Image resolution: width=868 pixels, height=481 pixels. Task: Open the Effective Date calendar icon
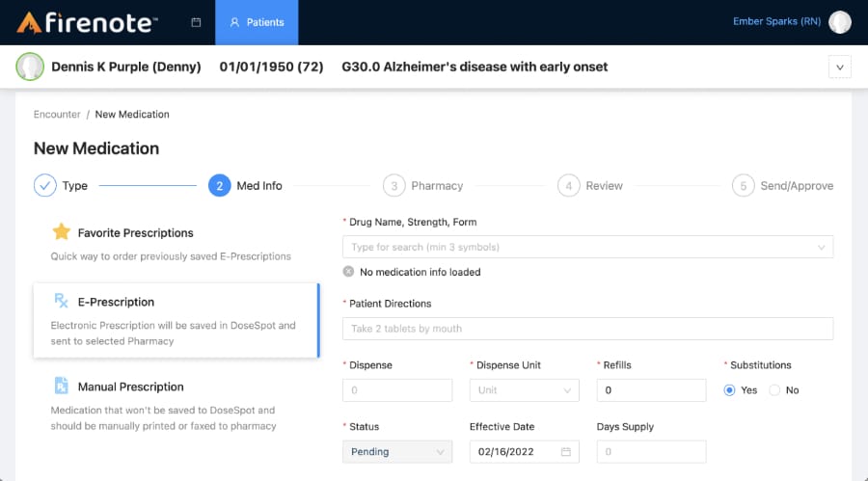pyautogui.click(x=566, y=452)
